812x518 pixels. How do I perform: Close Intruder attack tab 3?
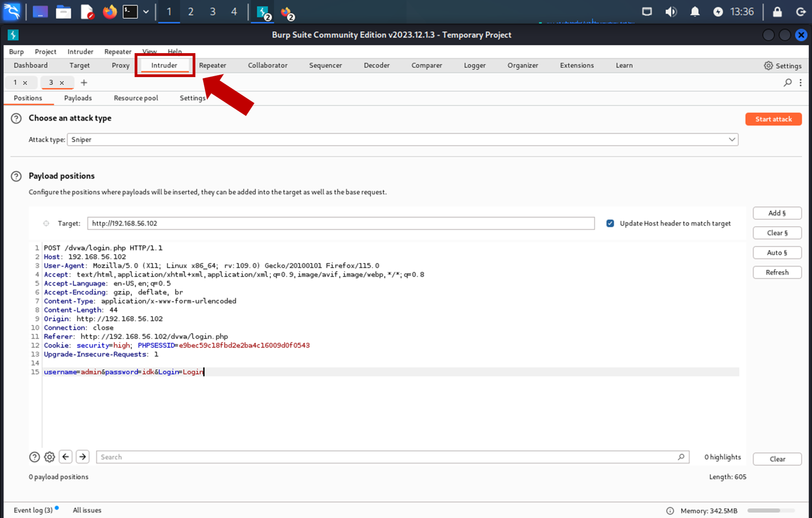[x=62, y=83]
